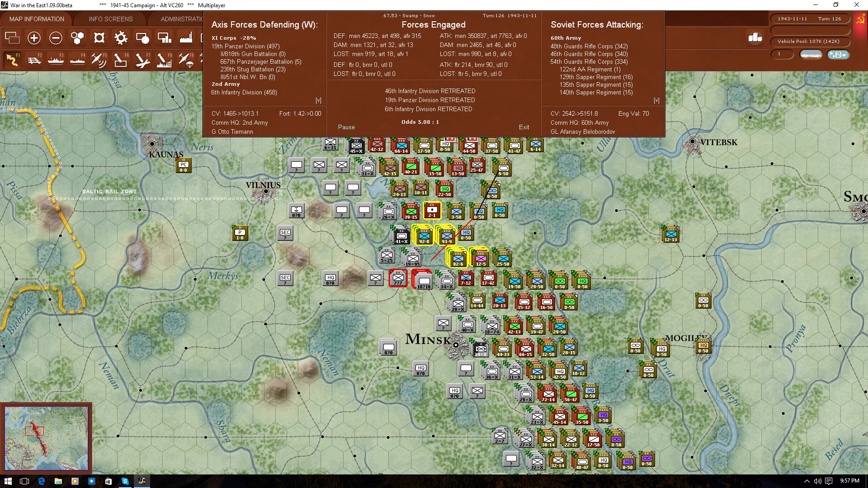Expand Soviet attacking forces [v] arrow

(656, 100)
